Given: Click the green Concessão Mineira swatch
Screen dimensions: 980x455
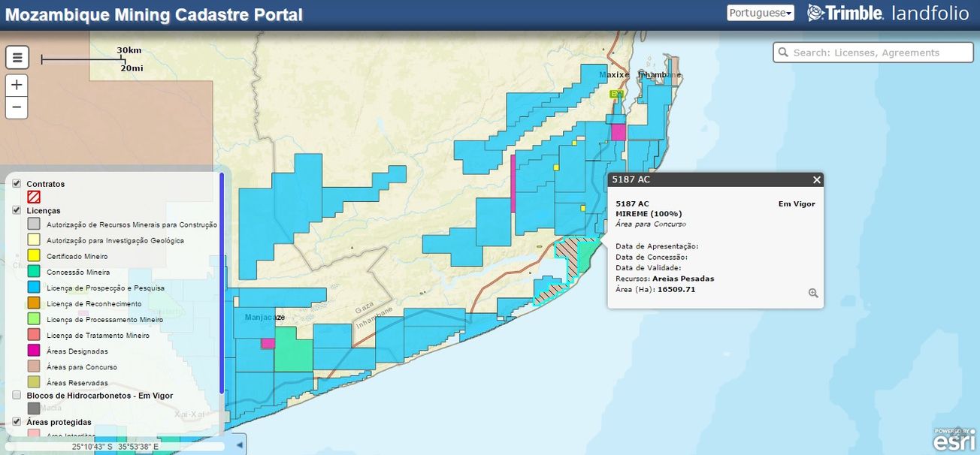Looking at the screenshot, I should click(x=33, y=272).
